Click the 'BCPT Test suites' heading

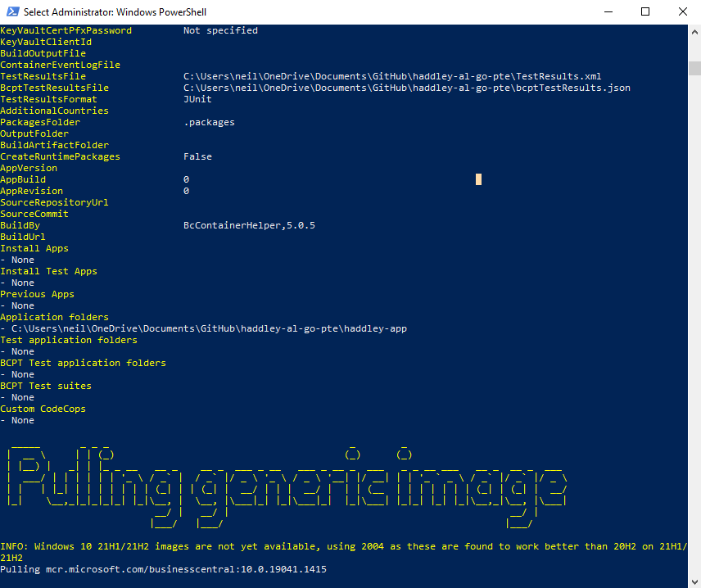[x=46, y=386]
